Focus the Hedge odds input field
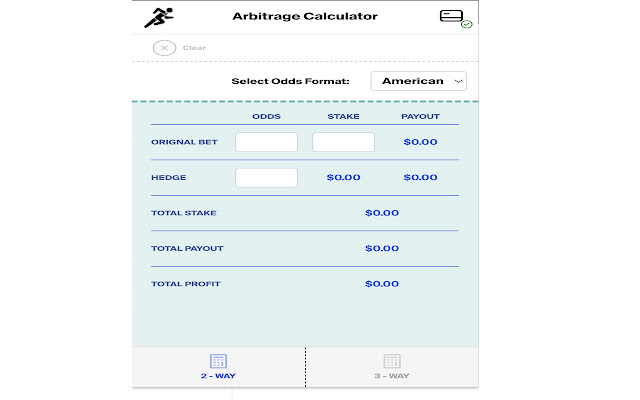This screenshot has height=400, width=640. pos(266,178)
